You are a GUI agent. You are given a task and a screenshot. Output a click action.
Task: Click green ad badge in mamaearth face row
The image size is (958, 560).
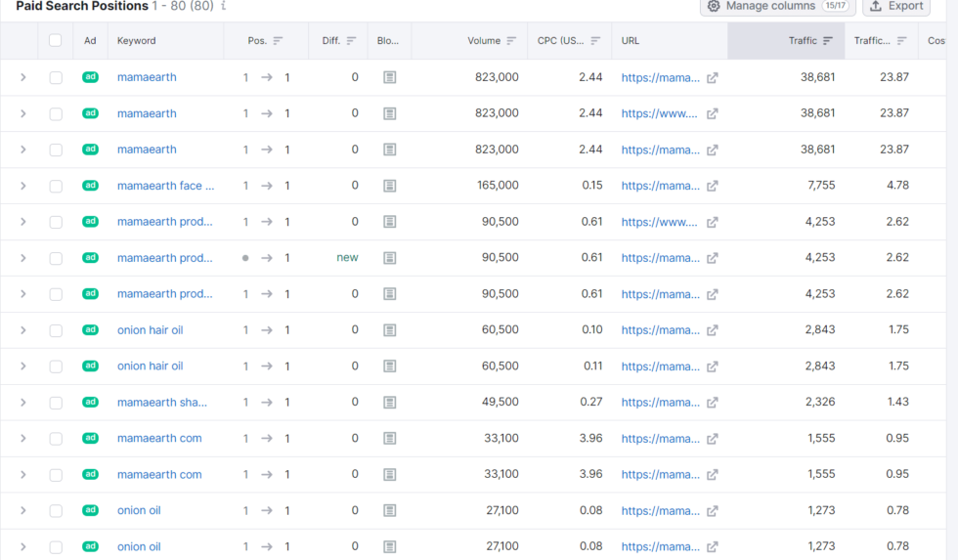(x=90, y=186)
